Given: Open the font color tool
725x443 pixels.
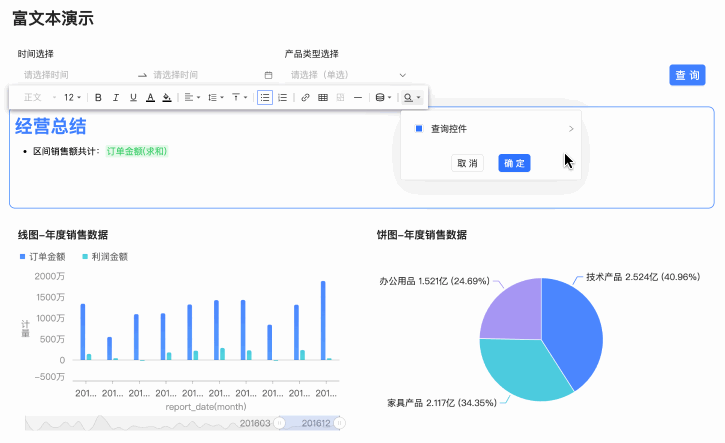Looking at the screenshot, I should 150,98.
